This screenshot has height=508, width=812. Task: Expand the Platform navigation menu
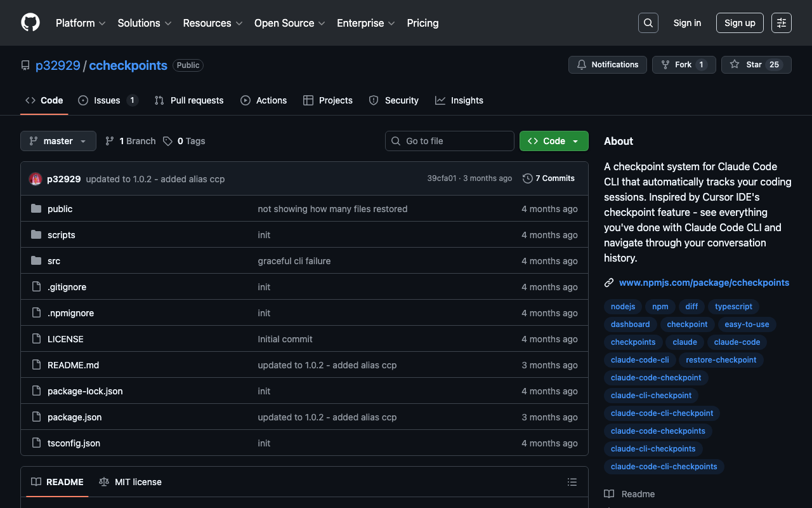click(81, 23)
